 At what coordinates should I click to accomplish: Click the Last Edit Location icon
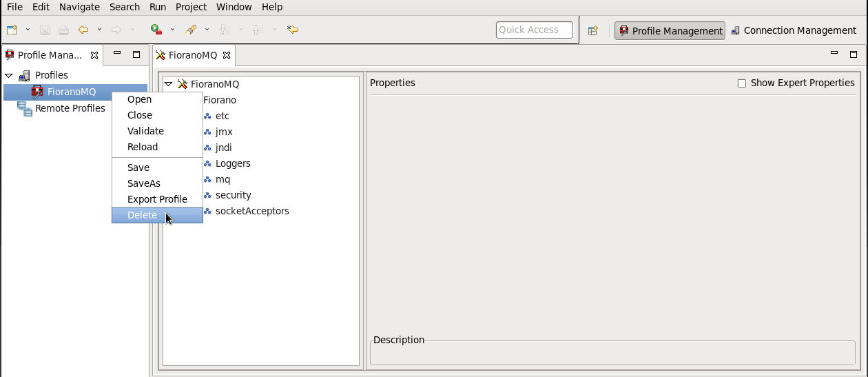[293, 30]
